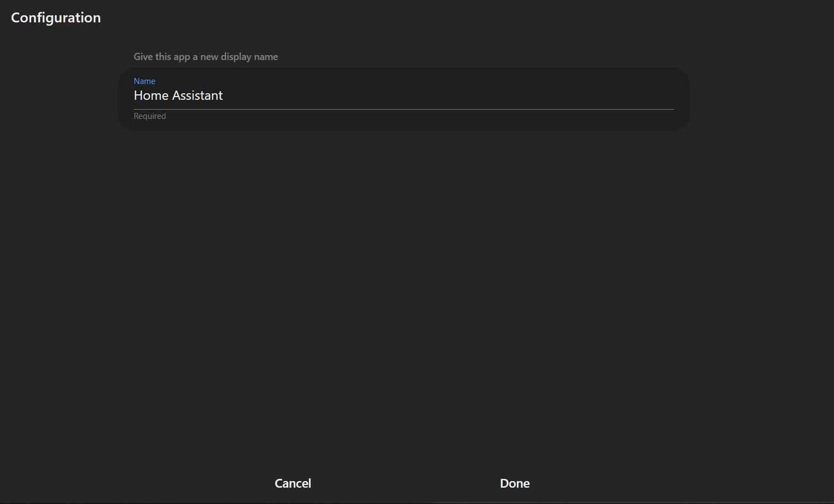Click "Give this app a new display name" text

click(206, 57)
